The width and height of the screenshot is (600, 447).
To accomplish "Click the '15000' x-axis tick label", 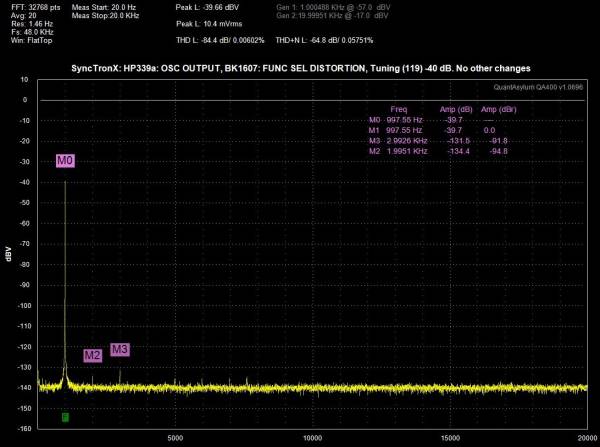I will [x=450, y=437].
